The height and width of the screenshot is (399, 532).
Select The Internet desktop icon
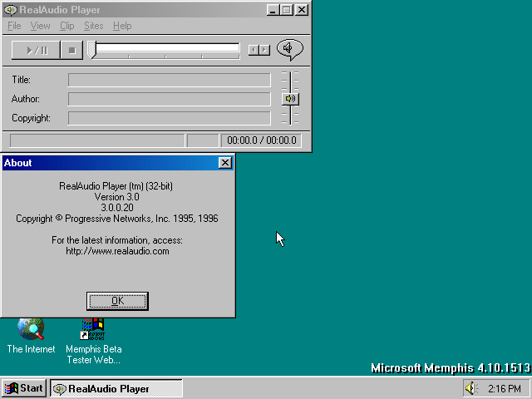coord(31,336)
